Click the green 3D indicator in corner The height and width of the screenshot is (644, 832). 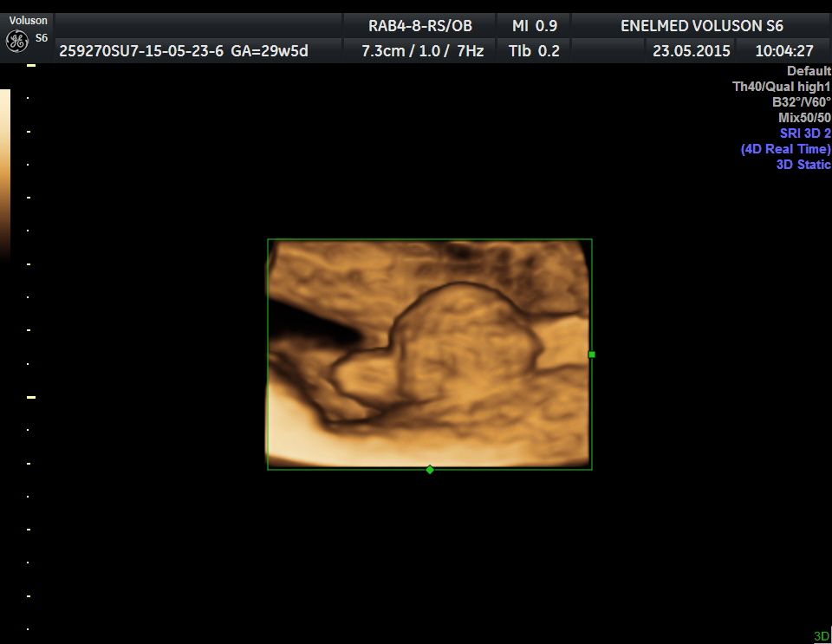coord(821,636)
